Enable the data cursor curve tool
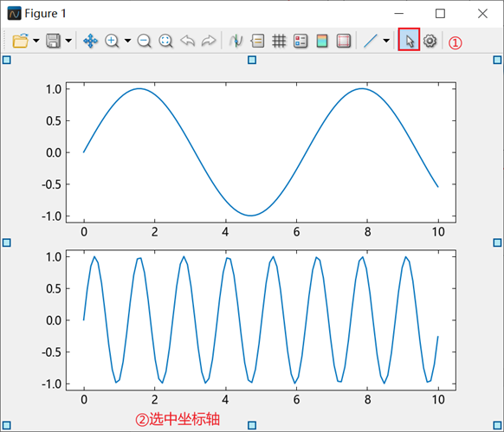Image resolution: width=504 pixels, height=432 pixels. (236, 42)
